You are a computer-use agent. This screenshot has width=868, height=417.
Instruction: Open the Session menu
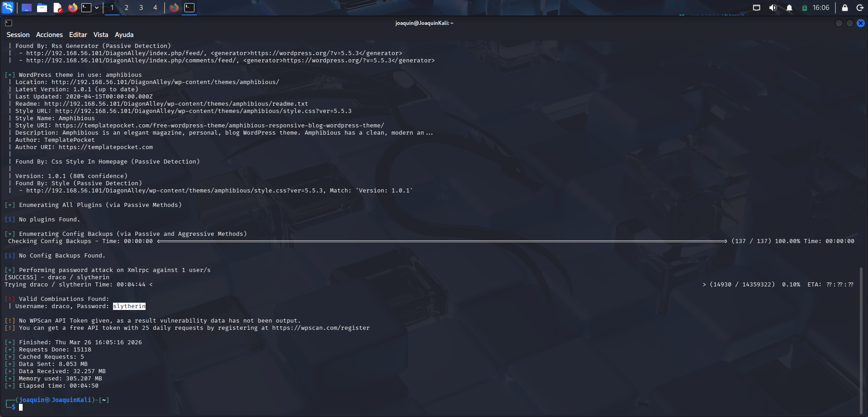tap(18, 34)
